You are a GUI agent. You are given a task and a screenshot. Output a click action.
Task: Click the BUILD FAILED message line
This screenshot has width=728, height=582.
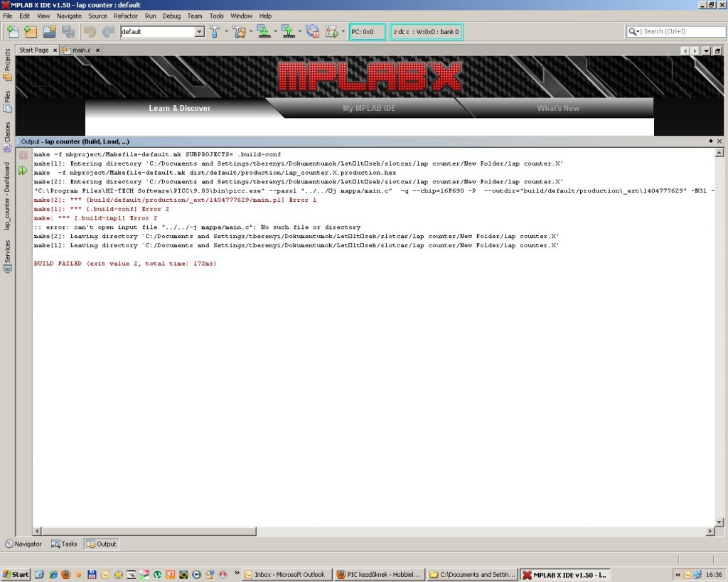[x=125, y=264]
